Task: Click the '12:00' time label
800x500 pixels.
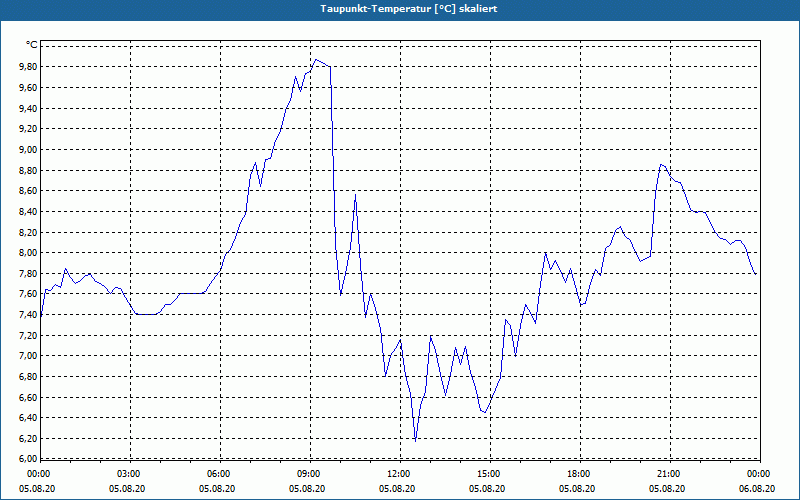Action: click(x=397, y=474)
